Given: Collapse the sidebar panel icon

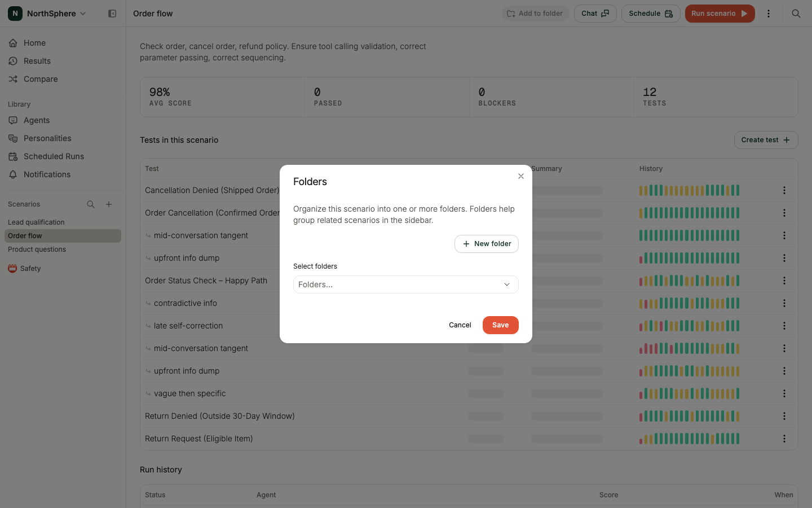Looking at the screenshot, I should pos(112,14).
